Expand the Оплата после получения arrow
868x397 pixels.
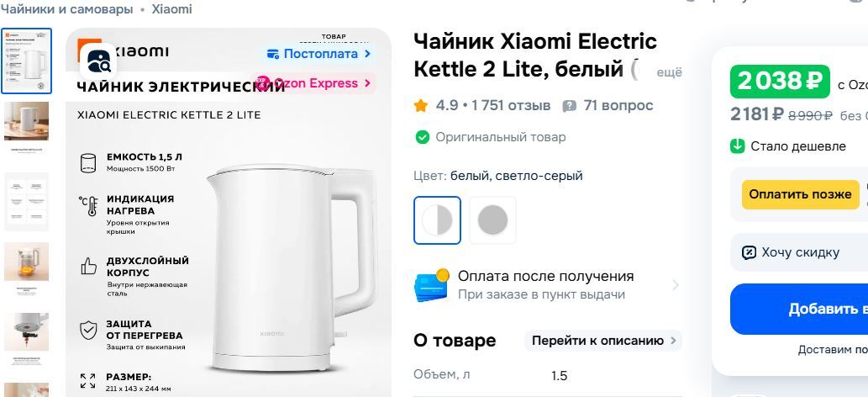pos(676,285)
